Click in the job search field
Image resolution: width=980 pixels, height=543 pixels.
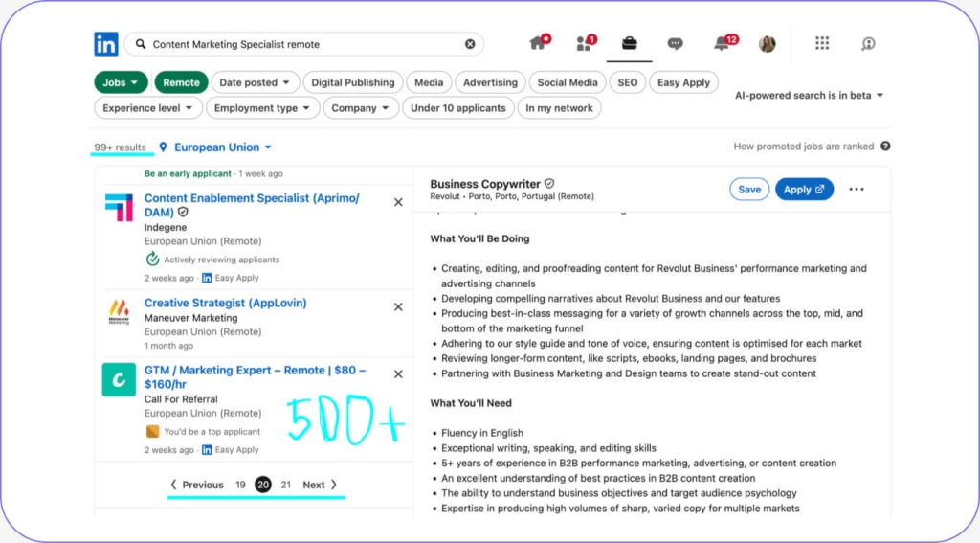point(303,44)
